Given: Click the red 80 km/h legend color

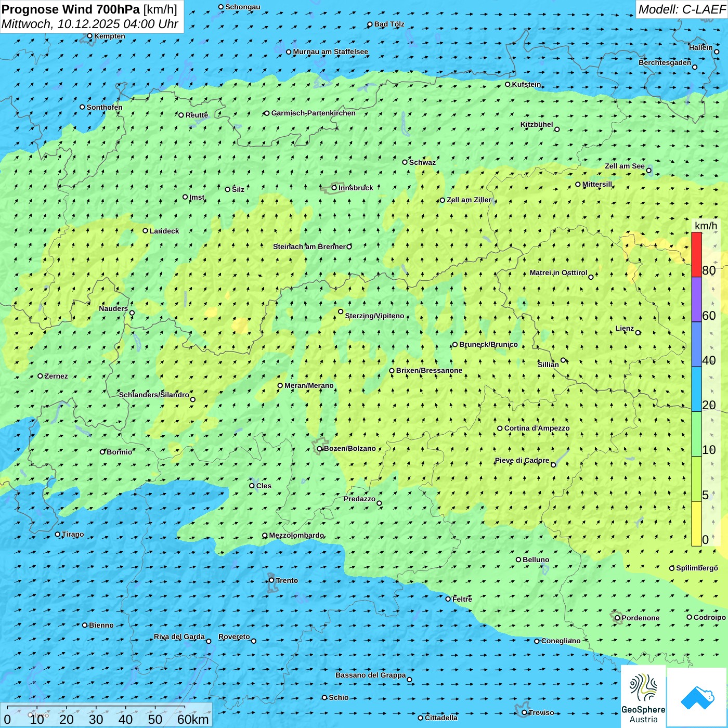Looking at the screenshot, I should tap(696, 254).
